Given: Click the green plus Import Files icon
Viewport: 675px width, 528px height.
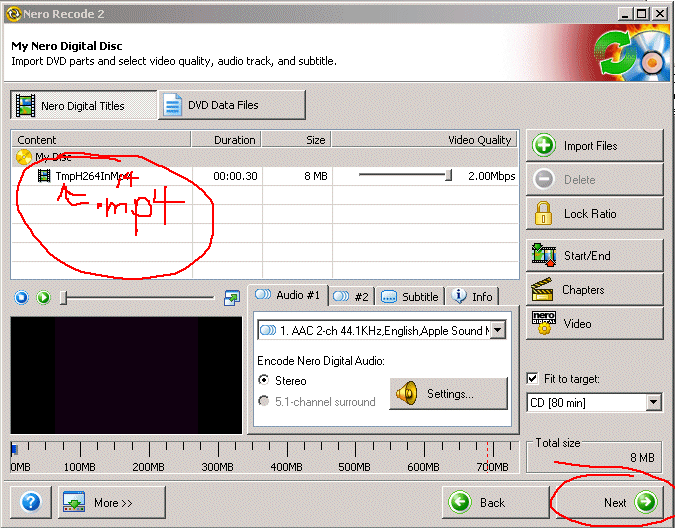Looking at the screenshot, I should pos(544,145).
